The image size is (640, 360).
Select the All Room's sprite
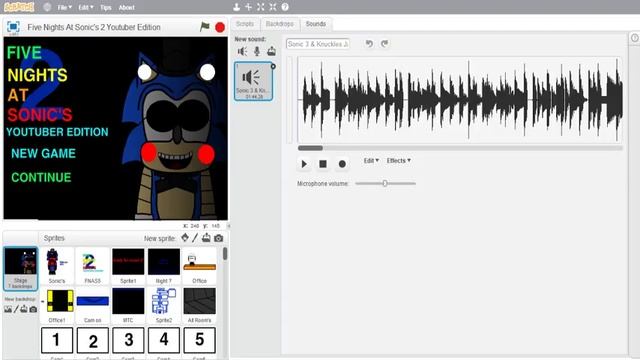pos(199,305)
